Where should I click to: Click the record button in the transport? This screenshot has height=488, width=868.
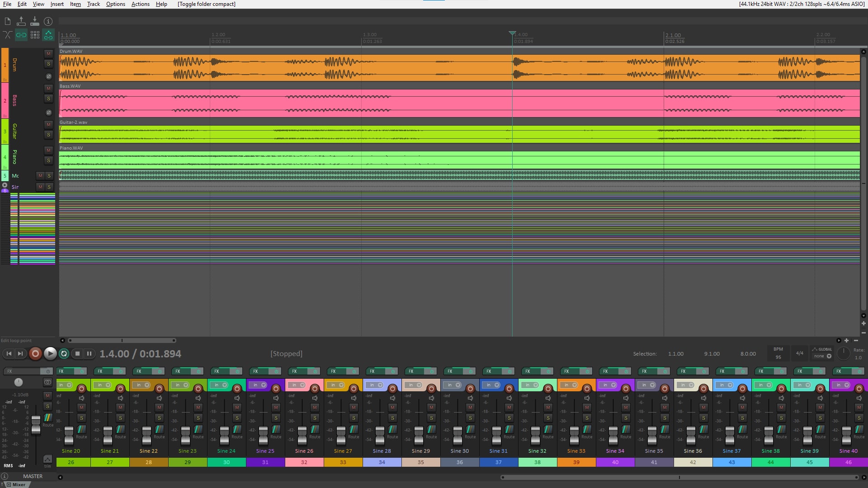pos(35,354)
